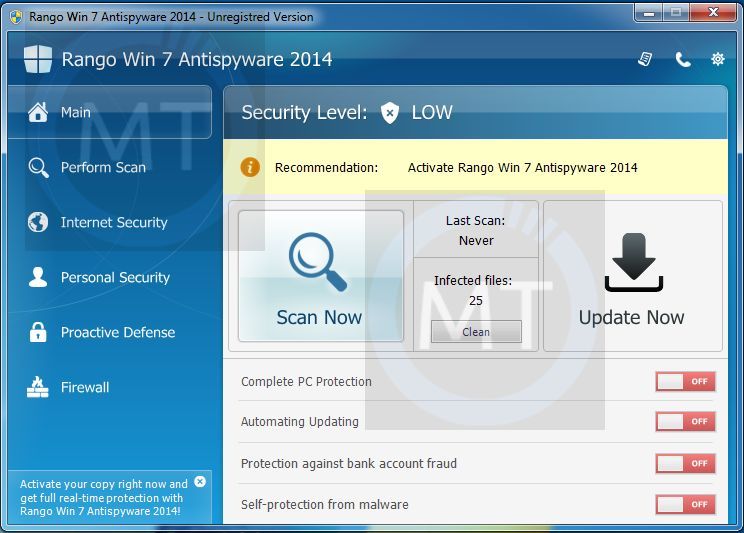
Task: Toggle Complete PC Protection switch
Action: pos(686,382)
